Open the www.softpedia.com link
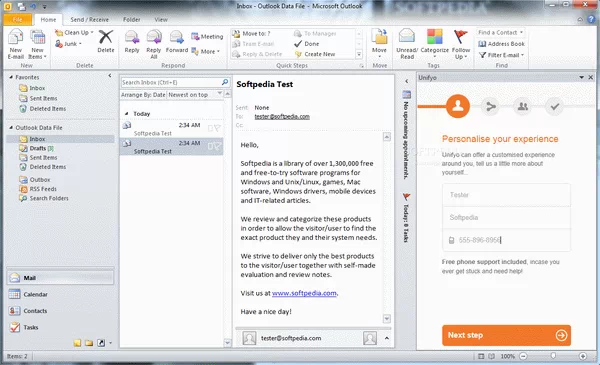The width and height of the screenshot is (600, 365). (x=304, y=293)
